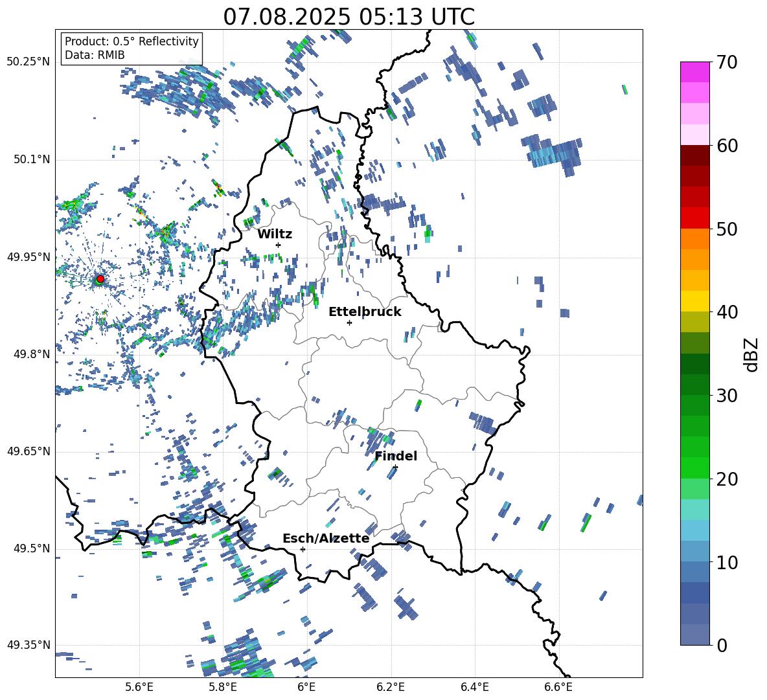
Task: Click the Wiltz city label
Action: click(x=275, y=234)
